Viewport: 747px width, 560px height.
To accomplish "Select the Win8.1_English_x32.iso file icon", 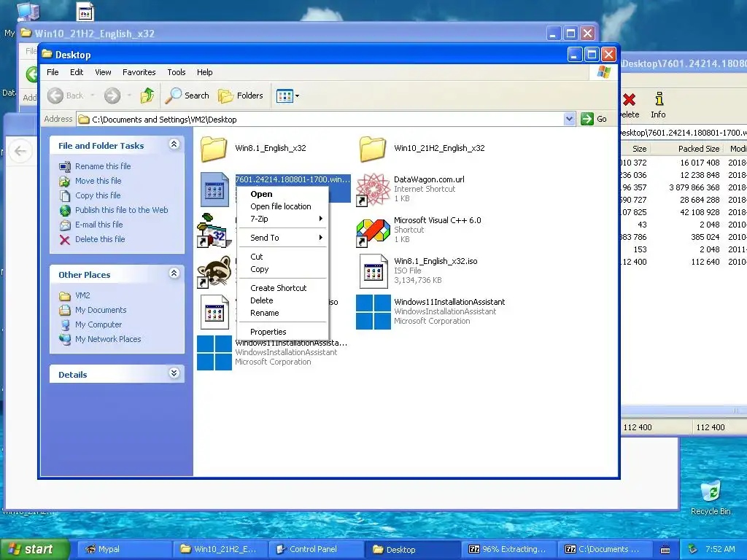I will (x=373, y=271).
